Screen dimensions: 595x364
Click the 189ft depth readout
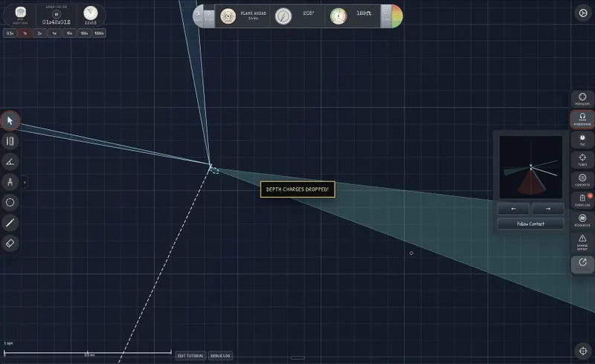[364, 13]
